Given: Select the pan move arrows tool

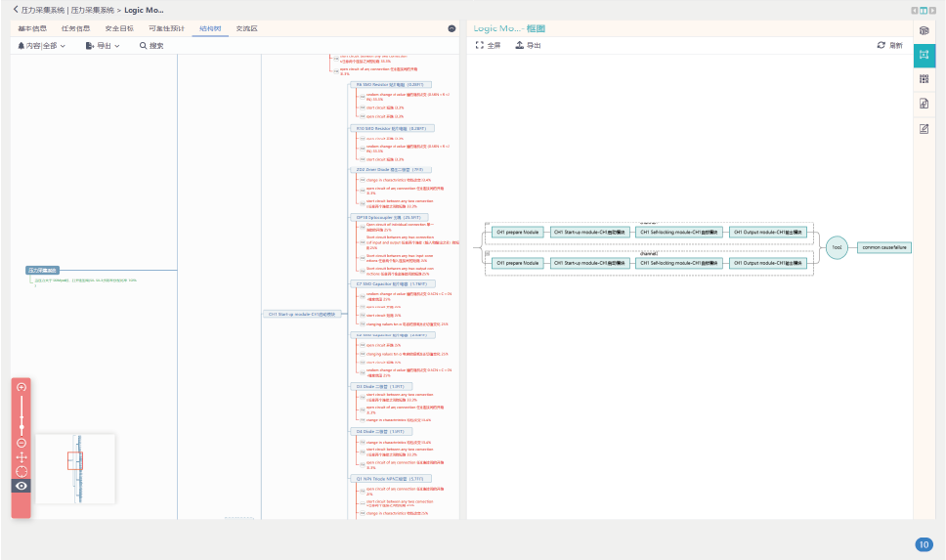Looking at the screenshot, I should (x=21, y=457).
